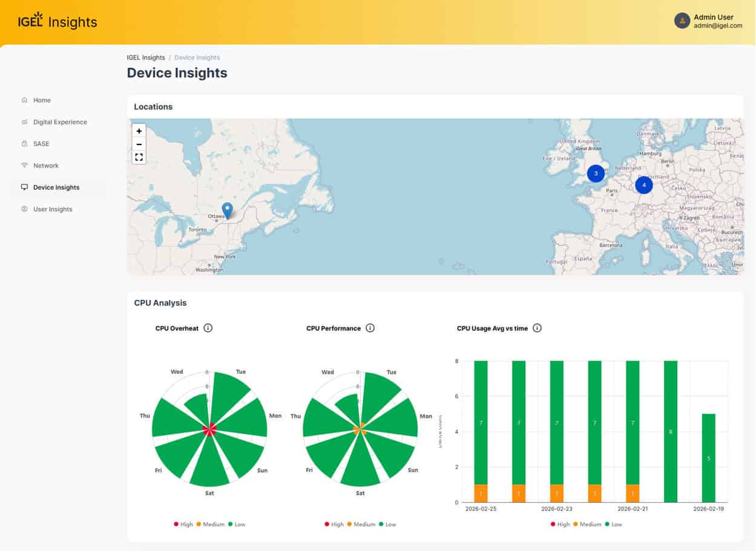Click info icon beside CPU Usage Avg
This screenshot has width=756, height=551.
537,328
